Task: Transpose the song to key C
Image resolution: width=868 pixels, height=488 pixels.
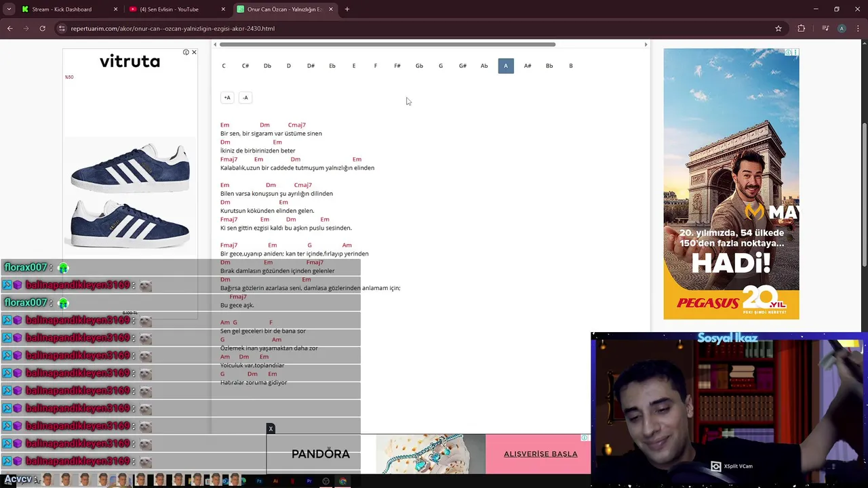Action: click(224, 66)
